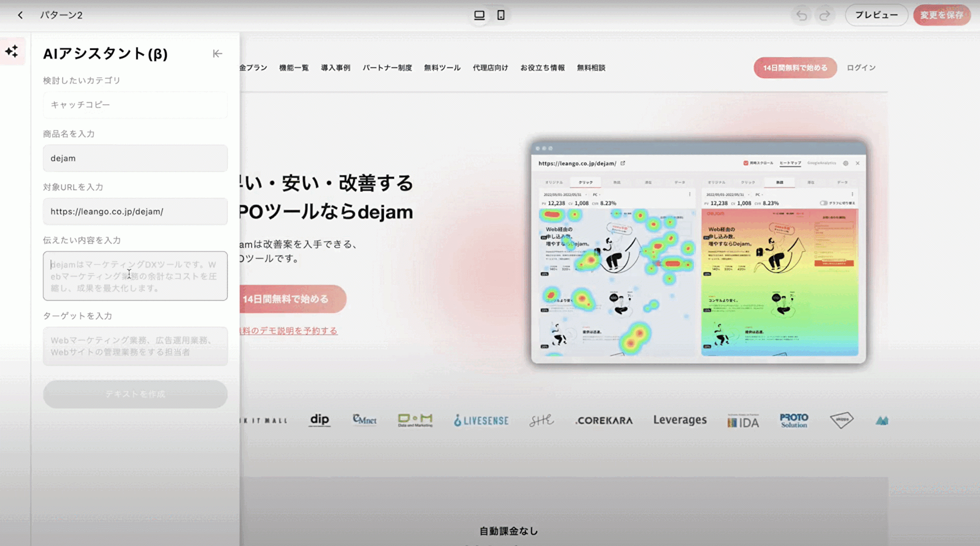This screenshot has width=980, height=546.
Task: Open the AI assistant sparkle icon
Action: (12, 51)
